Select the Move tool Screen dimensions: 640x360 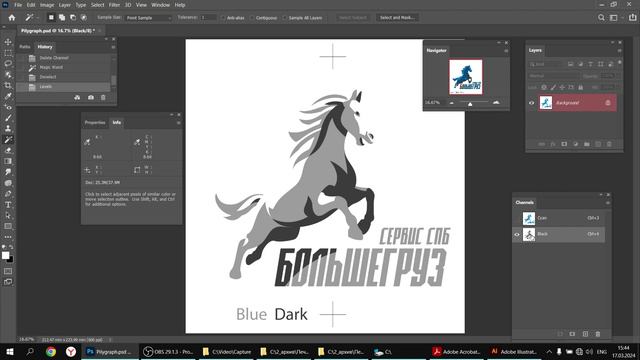click(8, 42)
